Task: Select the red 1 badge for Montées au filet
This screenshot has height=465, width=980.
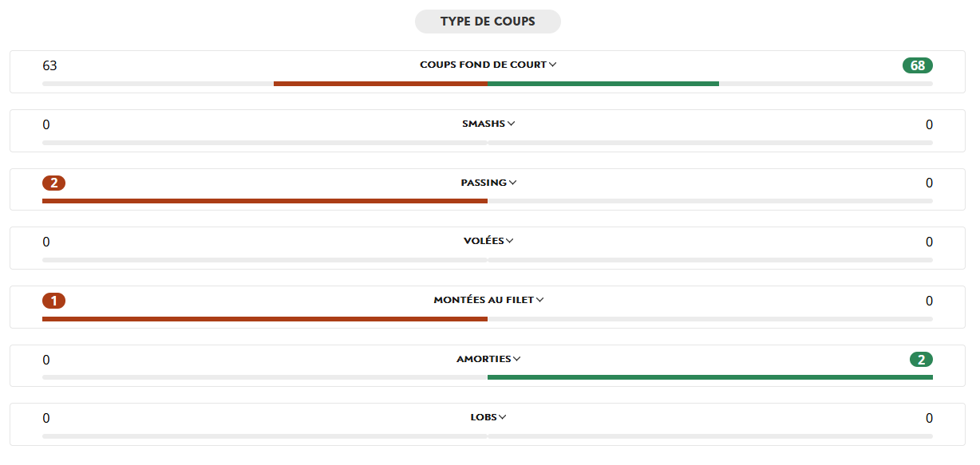Action: pyautogui.click(x=53, y=301)
